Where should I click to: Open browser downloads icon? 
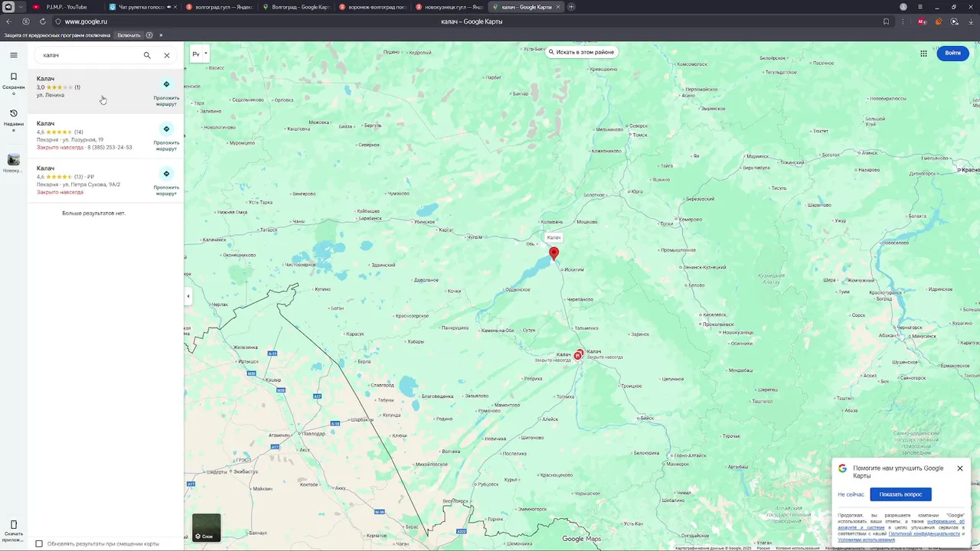(x=971, y=21)
